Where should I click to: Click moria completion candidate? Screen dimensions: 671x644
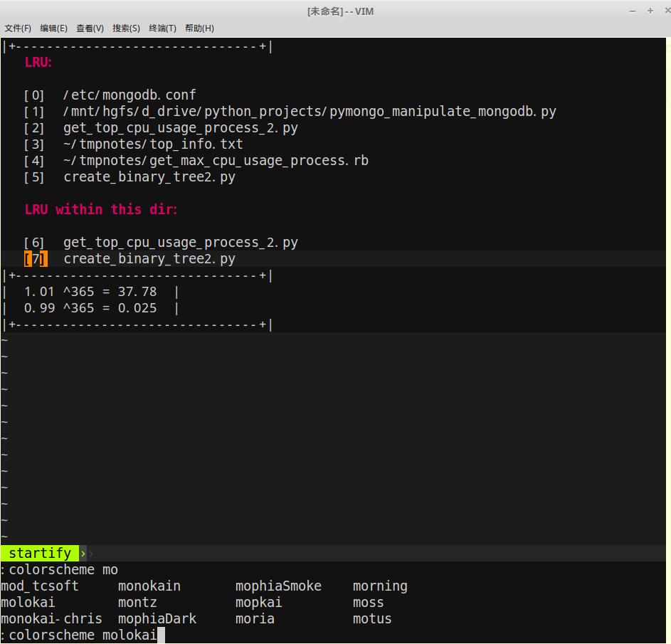[x=255, y=619]
